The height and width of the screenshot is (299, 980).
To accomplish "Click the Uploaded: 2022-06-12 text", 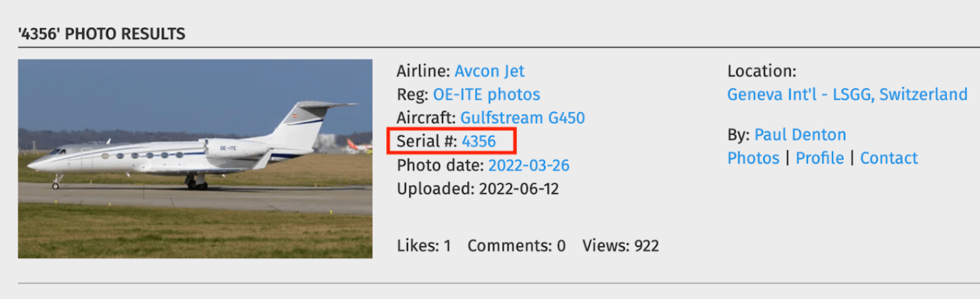I will [477, 189].
